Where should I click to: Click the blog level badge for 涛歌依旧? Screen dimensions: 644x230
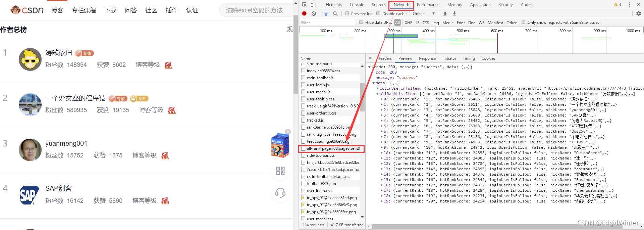point(168,65)
